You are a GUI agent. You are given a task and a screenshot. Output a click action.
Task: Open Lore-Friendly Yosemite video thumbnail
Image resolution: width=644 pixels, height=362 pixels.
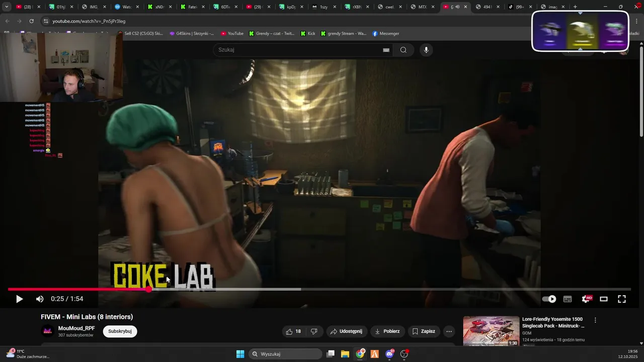coord(491,331)
